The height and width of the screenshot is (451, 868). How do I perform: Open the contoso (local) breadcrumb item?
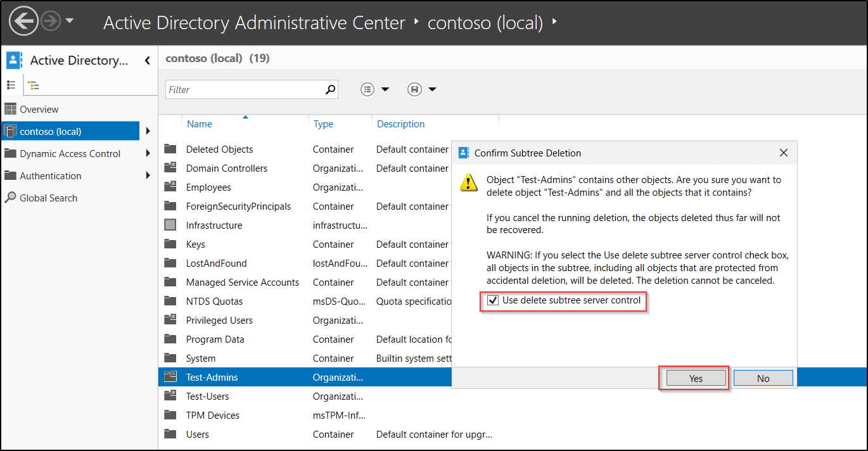(485, 23)
